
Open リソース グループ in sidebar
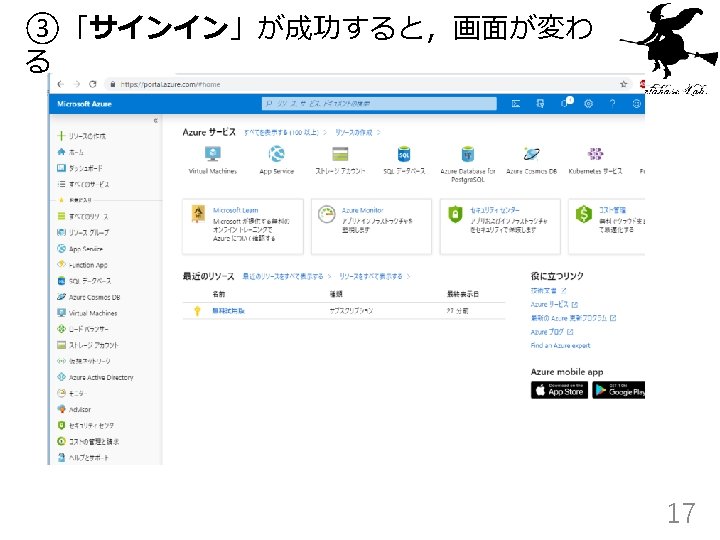83,232
